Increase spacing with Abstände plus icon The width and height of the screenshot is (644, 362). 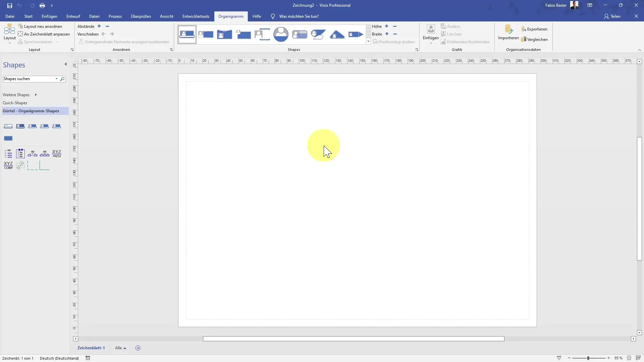tap(99, 26)
